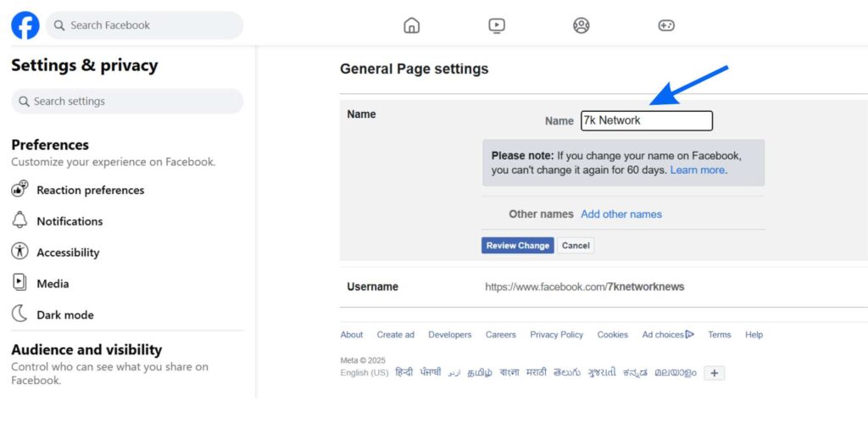This screenshot has height=434, width=868.
Task: Select the ગુજરાતી language link
Action: click(602, 373)
